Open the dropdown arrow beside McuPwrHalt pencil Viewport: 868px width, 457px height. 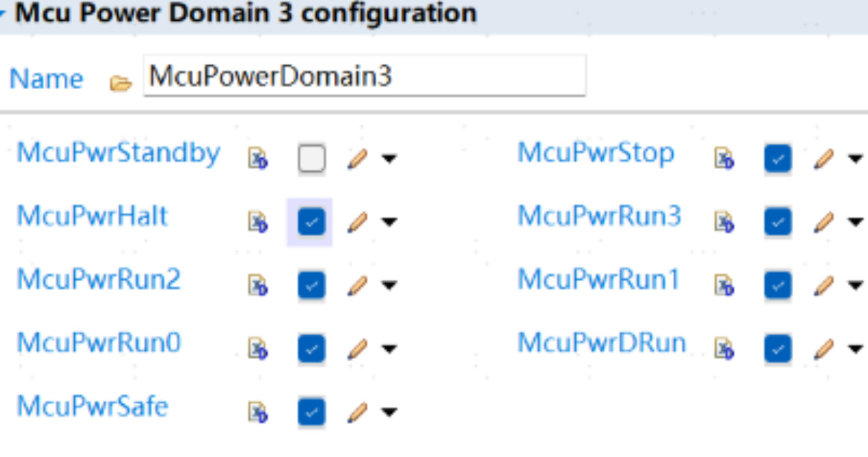(389, 223)
